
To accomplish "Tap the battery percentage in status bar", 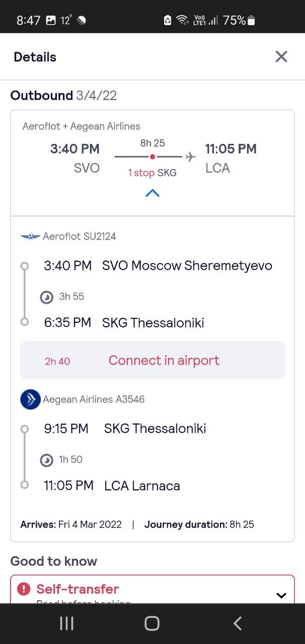I will pyautogui.click(x=234, y=21).
